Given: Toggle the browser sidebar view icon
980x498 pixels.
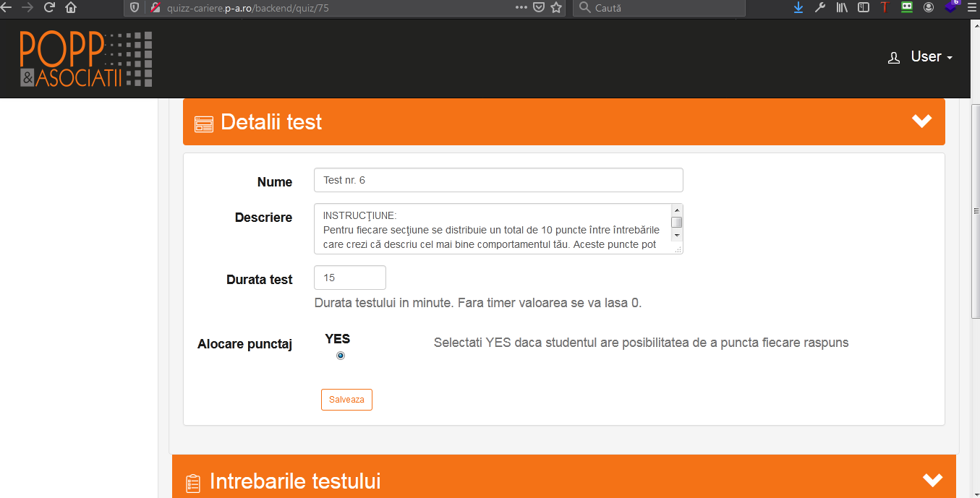Looking at the screenshot, I should point(863,8).
